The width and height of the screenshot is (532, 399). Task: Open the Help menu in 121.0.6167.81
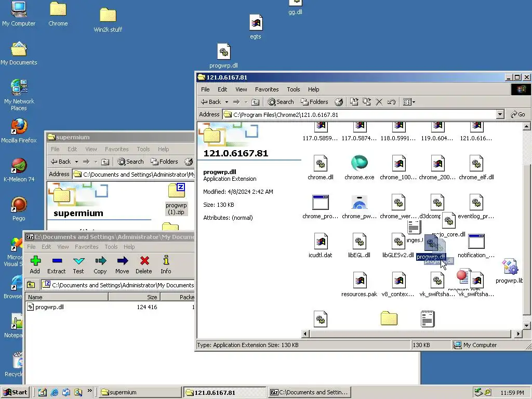[x=313, y=89]
